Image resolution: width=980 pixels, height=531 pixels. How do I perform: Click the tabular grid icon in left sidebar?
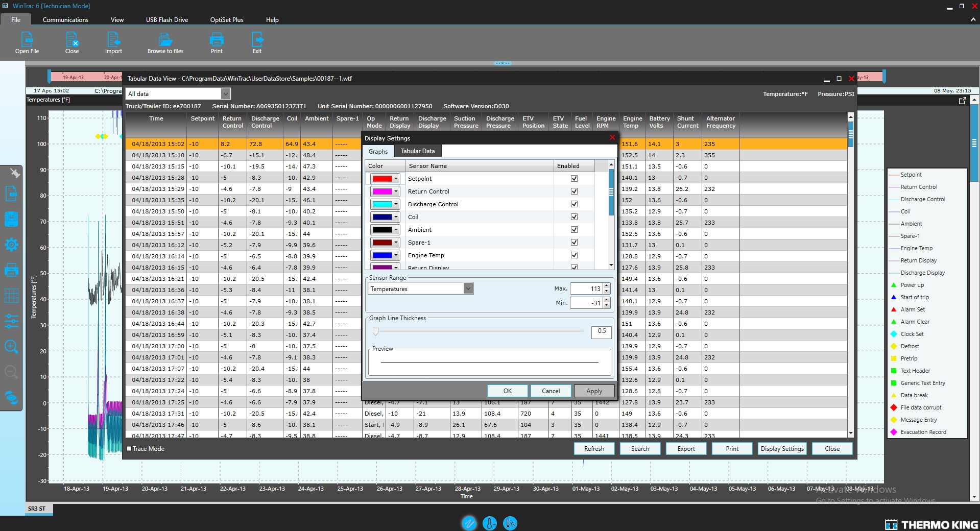tap(11, 296)
